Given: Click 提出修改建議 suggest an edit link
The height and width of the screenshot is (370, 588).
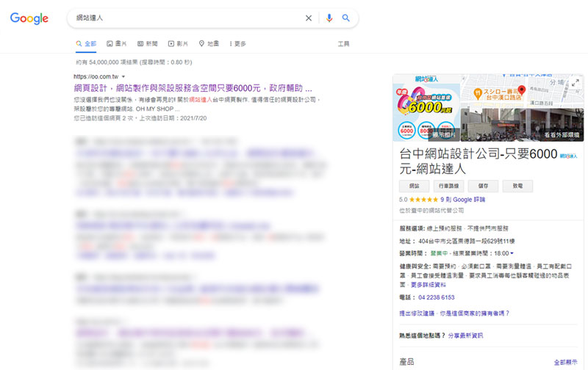Looking at the screenshot, I should click(417, 313).
